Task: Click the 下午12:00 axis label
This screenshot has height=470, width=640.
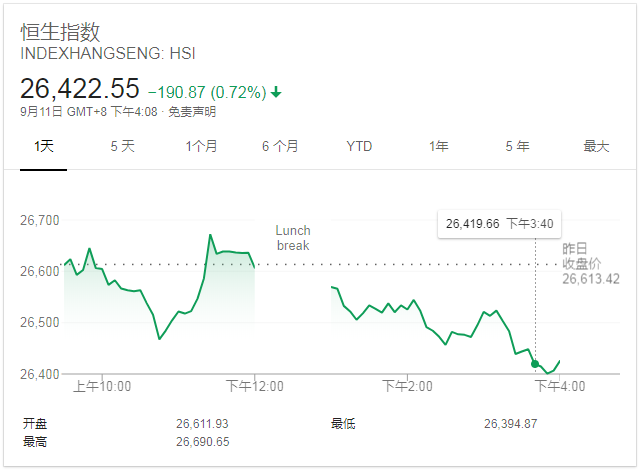Action: 255,386
